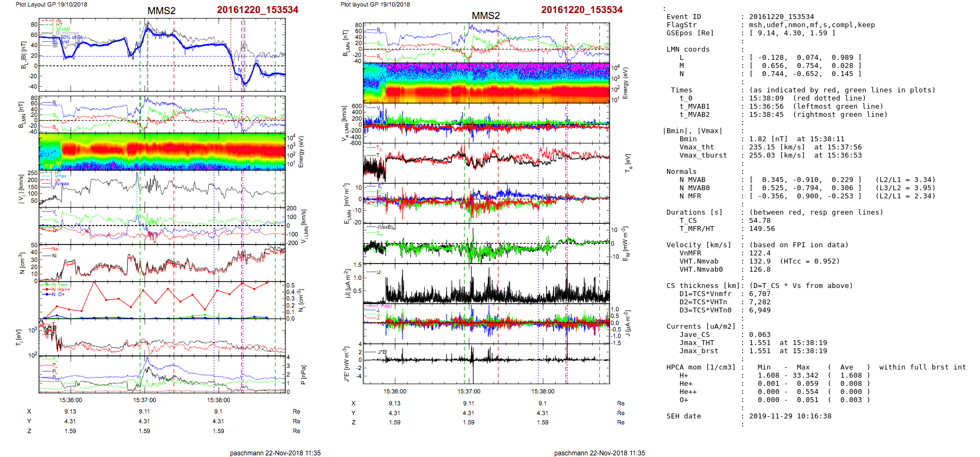Viewport: 980px width, 457px height.
Task: Click the 15:37:00 tick label under left plot
Action: pos(145,400)
